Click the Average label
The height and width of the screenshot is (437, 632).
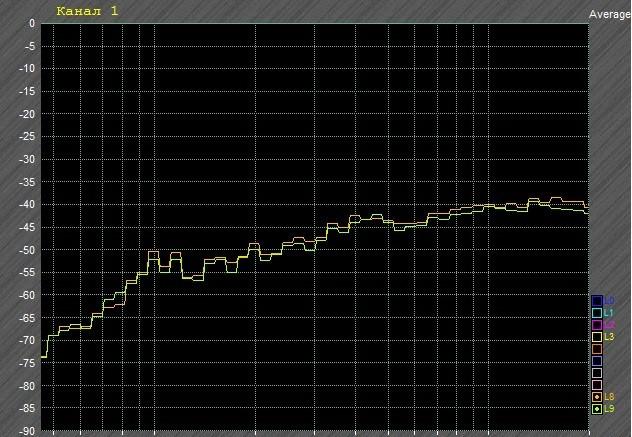pyautogui.click(x=610, y=15)
